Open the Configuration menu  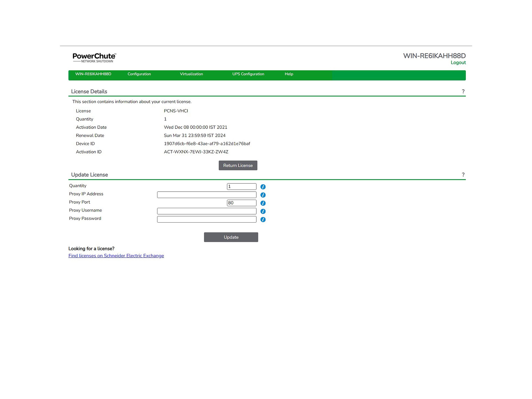[139, 74]
